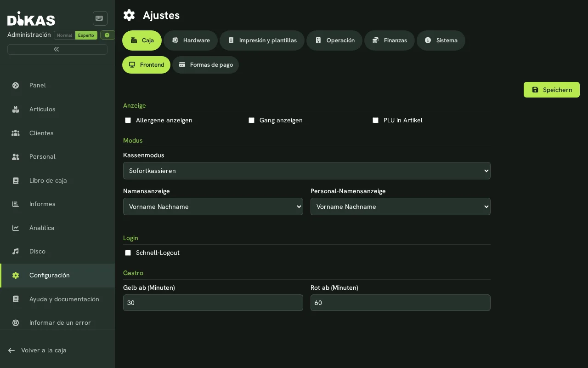The height and width of the screenshot is (368, 588).
Task: Open the Kassenmodus dropdown
Action: click(307, 171)
